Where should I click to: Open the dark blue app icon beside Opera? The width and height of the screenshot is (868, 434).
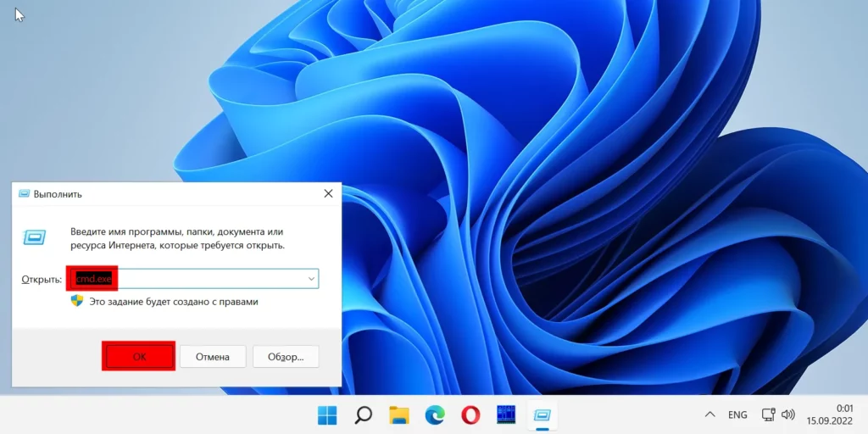tap(506, 415)
